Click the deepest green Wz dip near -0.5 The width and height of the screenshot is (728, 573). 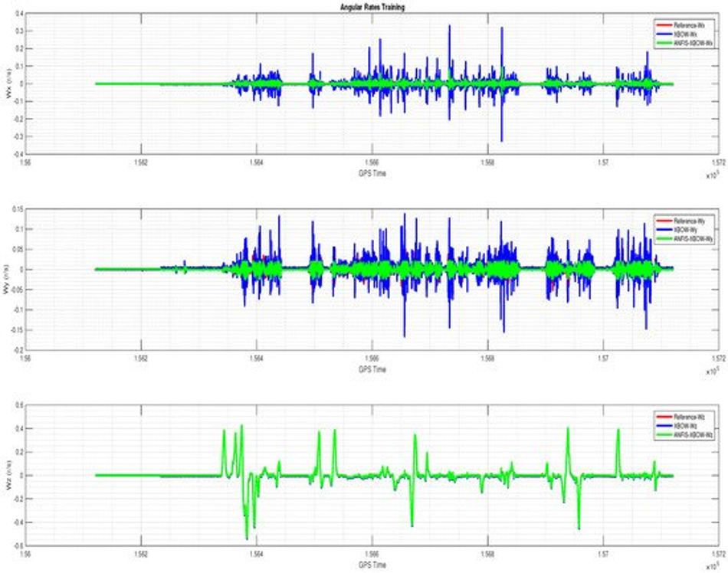247,537
